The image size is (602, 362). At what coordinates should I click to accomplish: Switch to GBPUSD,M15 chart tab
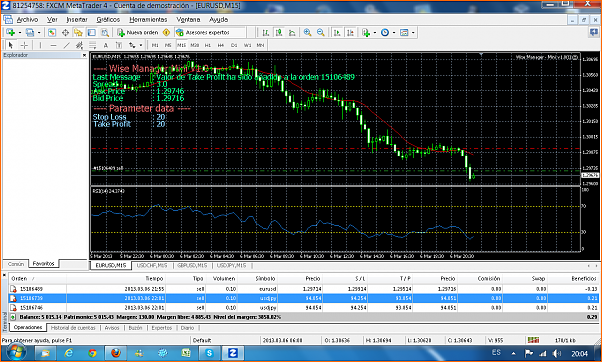(192, 266)
